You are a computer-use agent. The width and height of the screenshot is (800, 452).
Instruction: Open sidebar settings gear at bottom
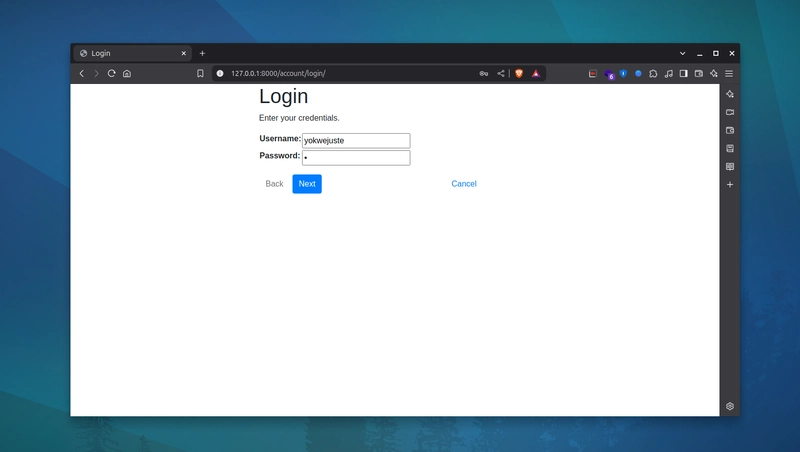[x=730, y=406]
